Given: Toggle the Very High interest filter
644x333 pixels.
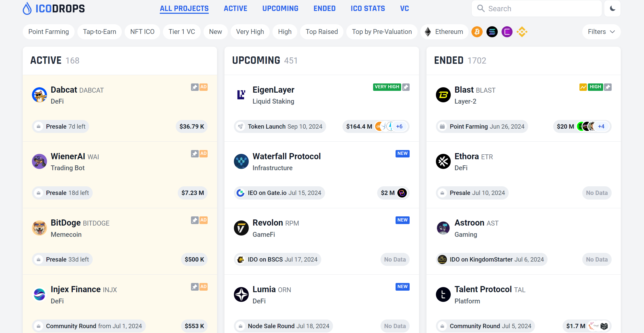Looking at the screenshot, I should coord(250,31).
